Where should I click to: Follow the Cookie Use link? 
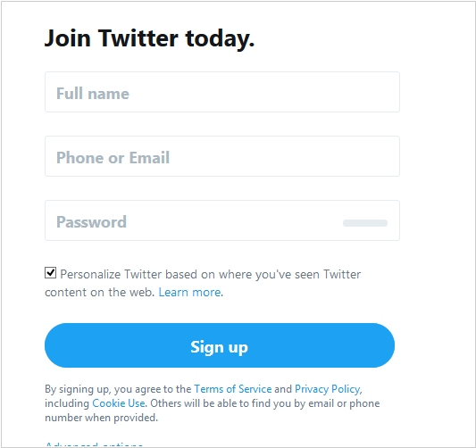[x=119, y=403]
